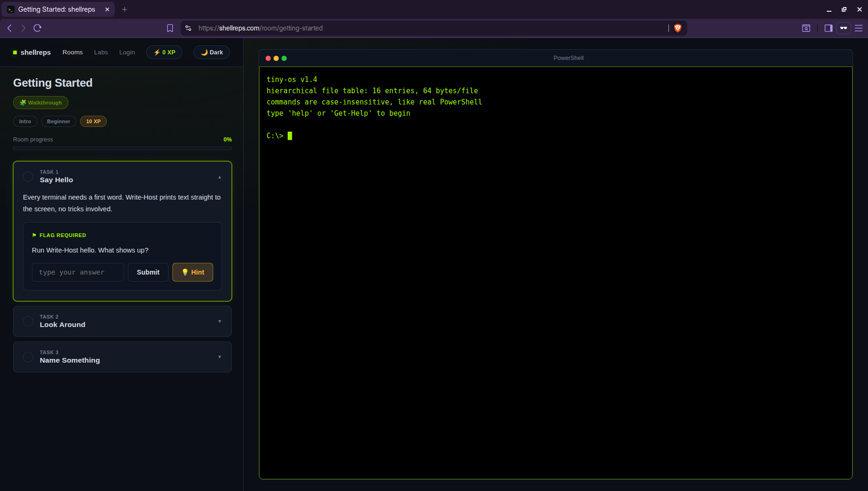Mark Task 2 Look Around completion circle
868x491 pixels.
[28, 321]
